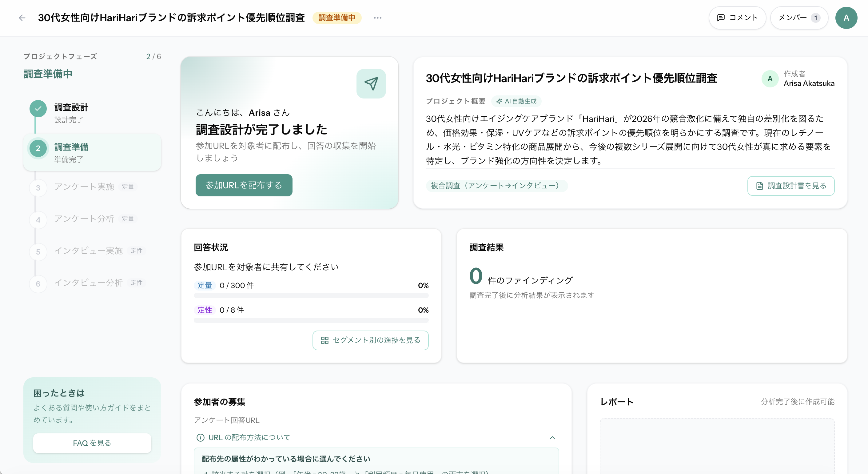Click the 調査準備中 status badge
Viewport: 868px width, 474px height.
(336, 18)
